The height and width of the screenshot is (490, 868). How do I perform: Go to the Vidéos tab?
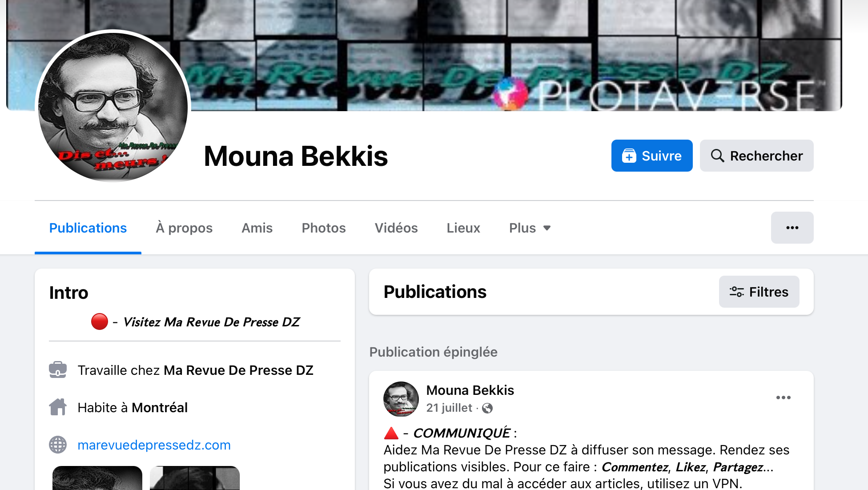point(396,228)
